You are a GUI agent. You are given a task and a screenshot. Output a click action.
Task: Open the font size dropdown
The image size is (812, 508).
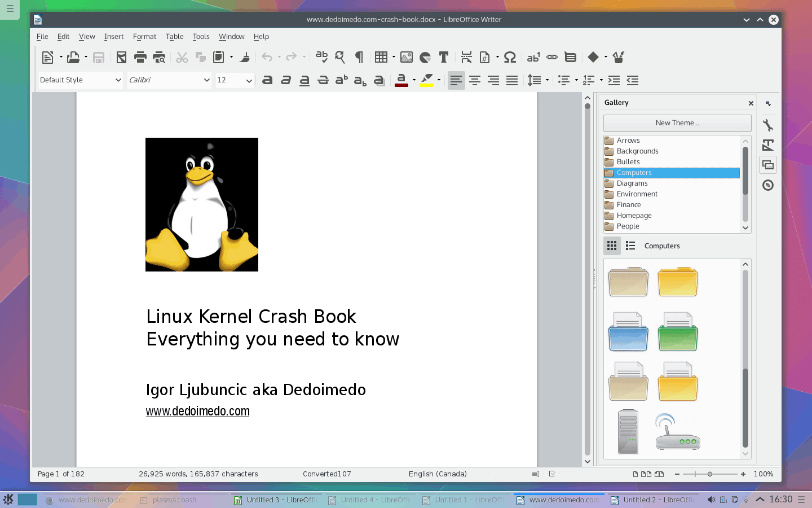249,80
